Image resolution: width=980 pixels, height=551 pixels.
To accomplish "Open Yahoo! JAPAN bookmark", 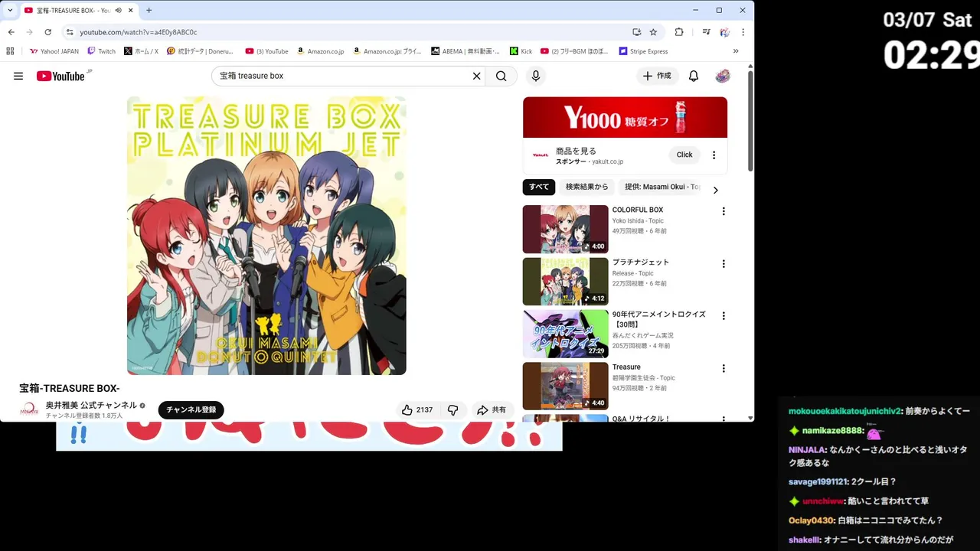I will pyautogui.click(x=54, y=51).
